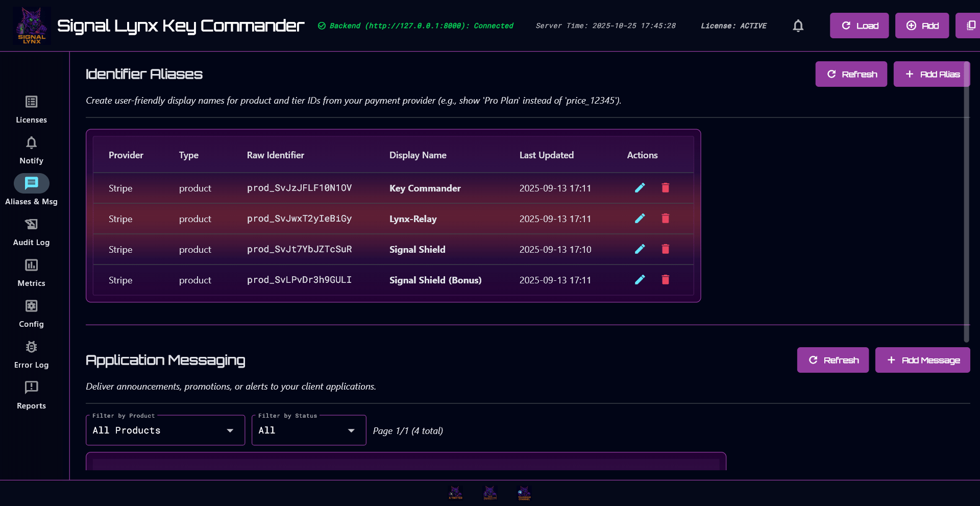Open the Audit Log panel
Image resolution: width=980 pixels, height=506 pixels.
(31, 231)
